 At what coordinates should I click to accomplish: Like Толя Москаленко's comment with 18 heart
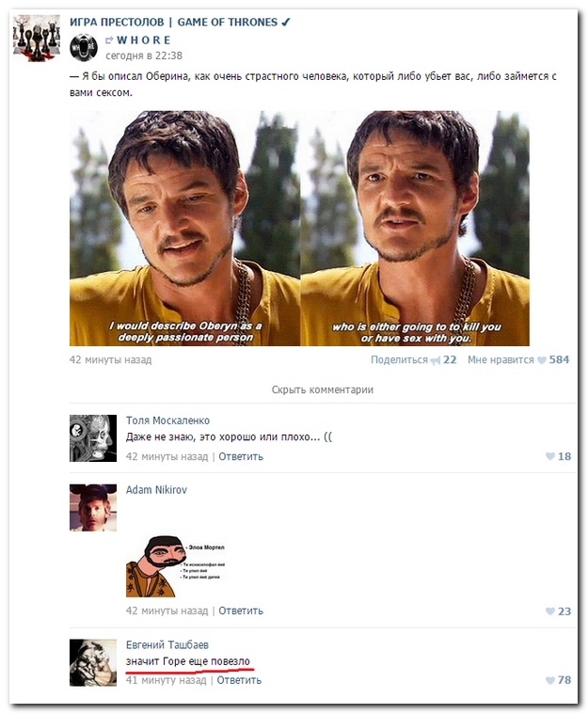coord(550,457)
